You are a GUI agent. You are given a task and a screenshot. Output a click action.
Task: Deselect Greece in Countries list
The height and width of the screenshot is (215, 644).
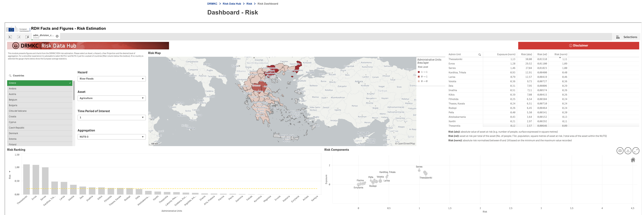coord(40,83)
